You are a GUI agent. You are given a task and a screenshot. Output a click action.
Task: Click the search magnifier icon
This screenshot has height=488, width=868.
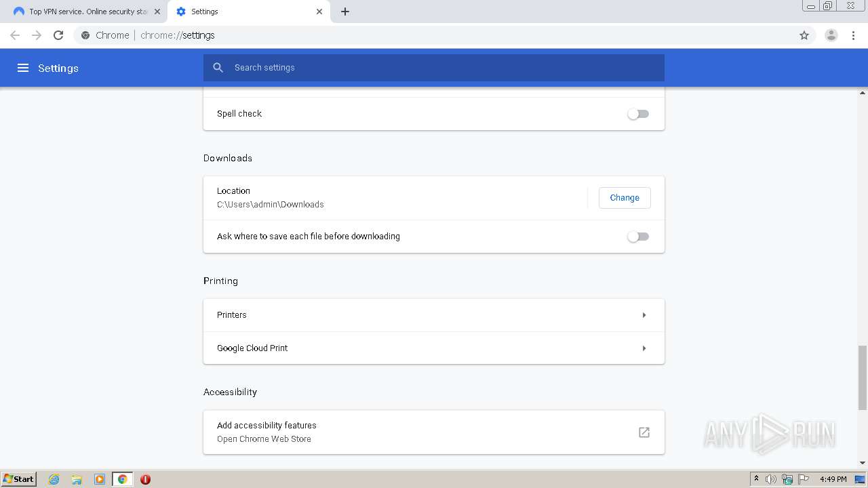(218, 68)
